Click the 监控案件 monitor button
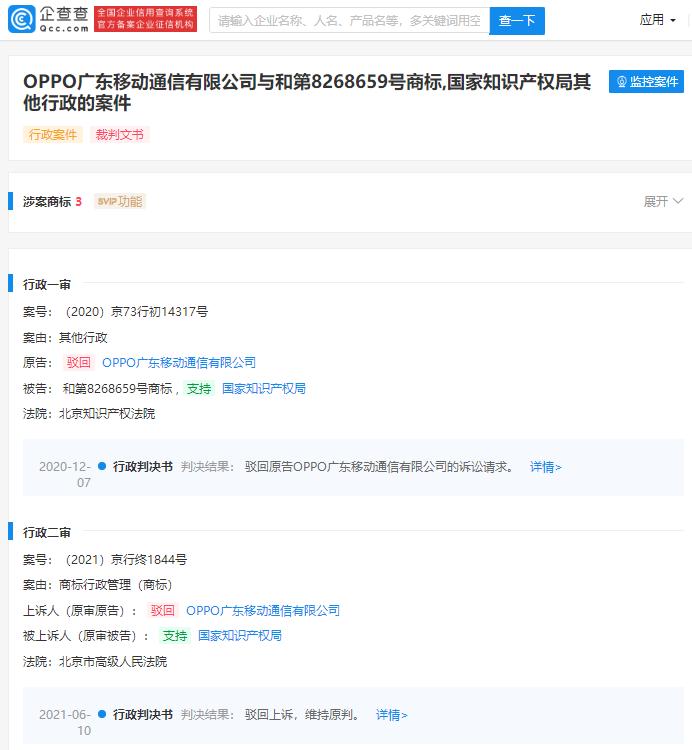The width and height of the screenshot is (692, 750). tap(646, 82)
